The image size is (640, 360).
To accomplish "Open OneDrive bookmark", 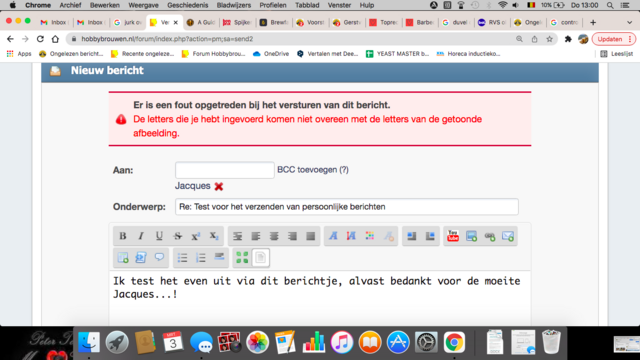I will click(x=271, y=54).
